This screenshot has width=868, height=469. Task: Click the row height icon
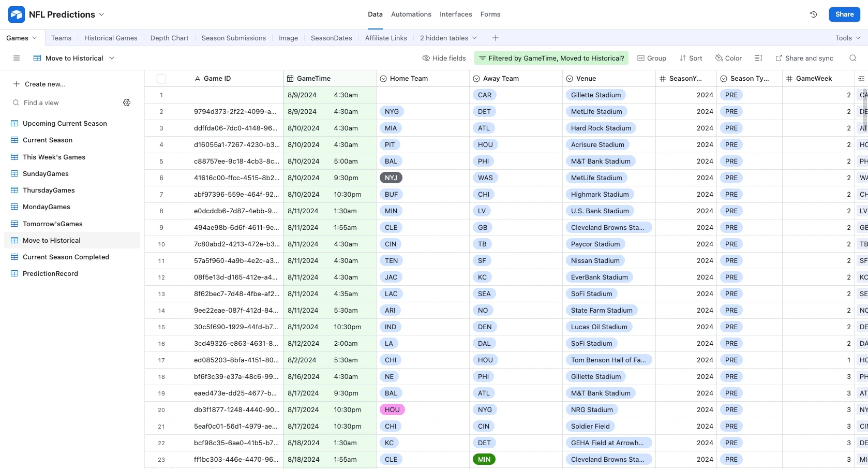[x=758, y=58]
